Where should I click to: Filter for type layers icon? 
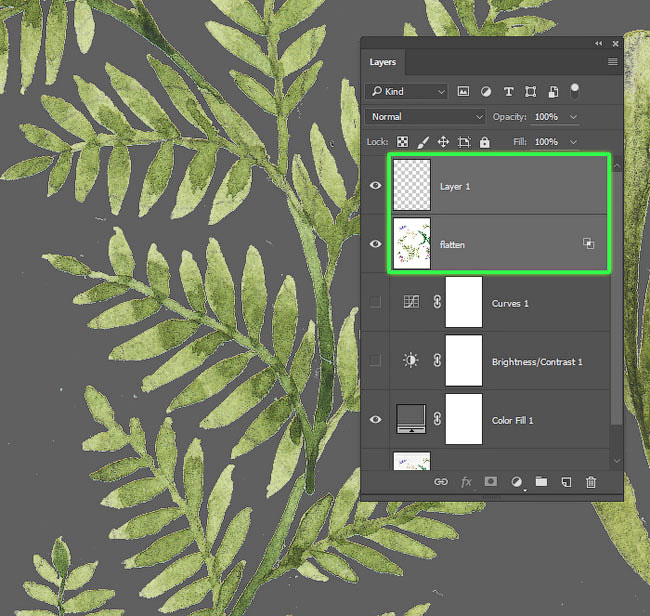point(509,92)
